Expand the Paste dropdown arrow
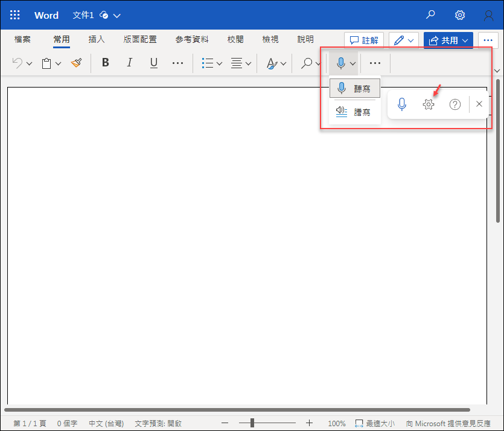The width and height of the screenshot is (504, 431). click(x=58, y=63)
